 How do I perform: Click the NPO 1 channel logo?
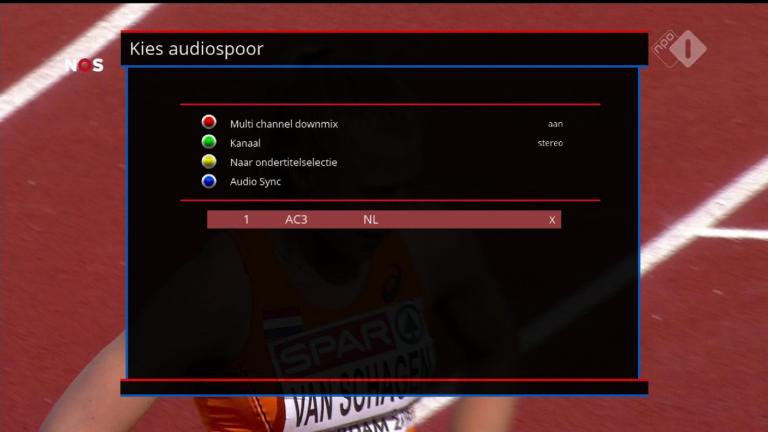click(679, 49)
